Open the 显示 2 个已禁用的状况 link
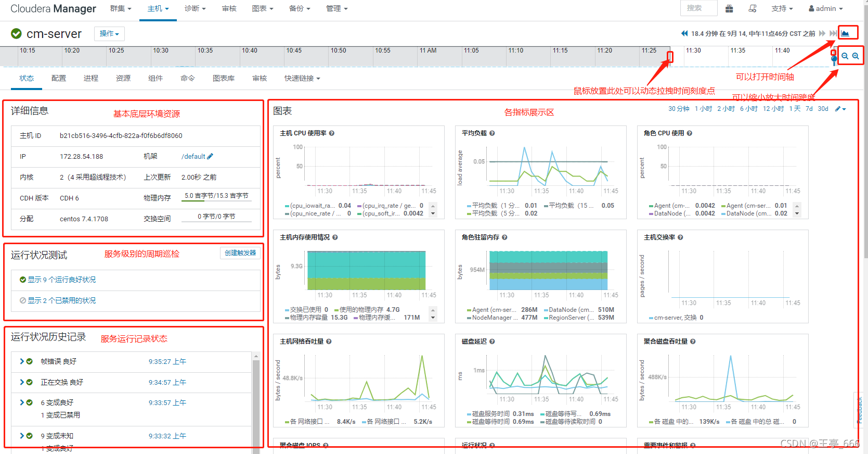The height and width of the screenshot is (454, 868). coord(61,300)
